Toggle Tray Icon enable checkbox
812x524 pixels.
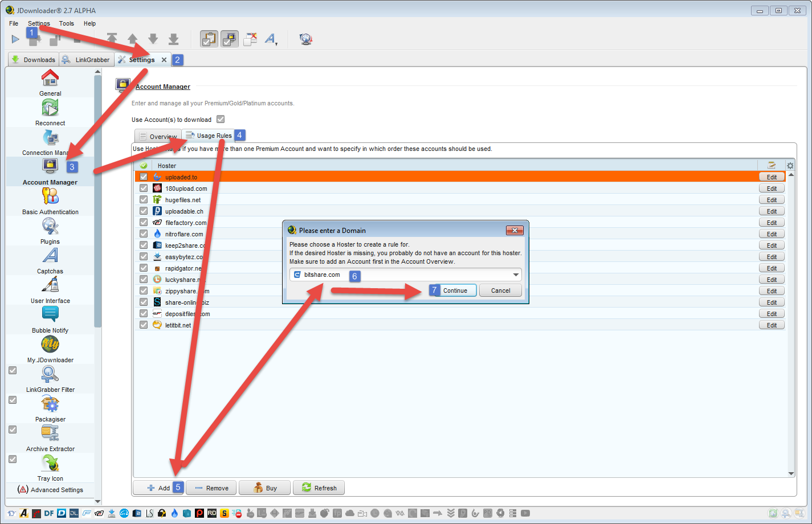tap(13, 459)
